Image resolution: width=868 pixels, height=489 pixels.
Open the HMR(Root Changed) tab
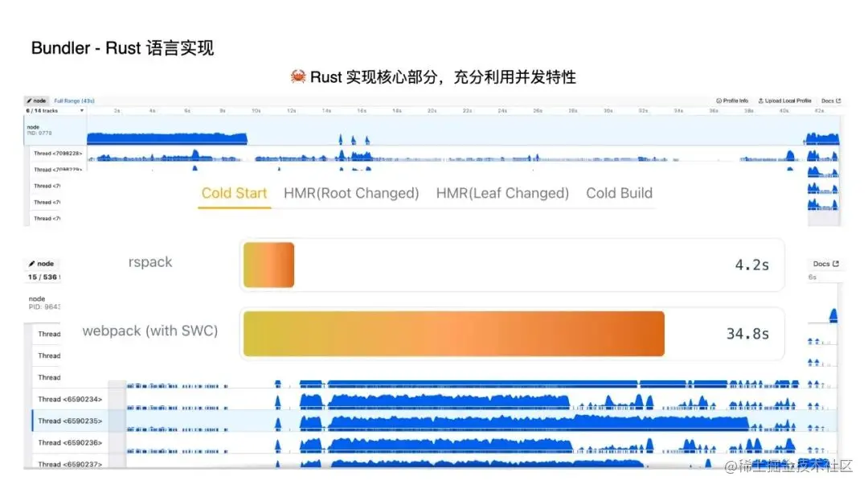(350, 193)
